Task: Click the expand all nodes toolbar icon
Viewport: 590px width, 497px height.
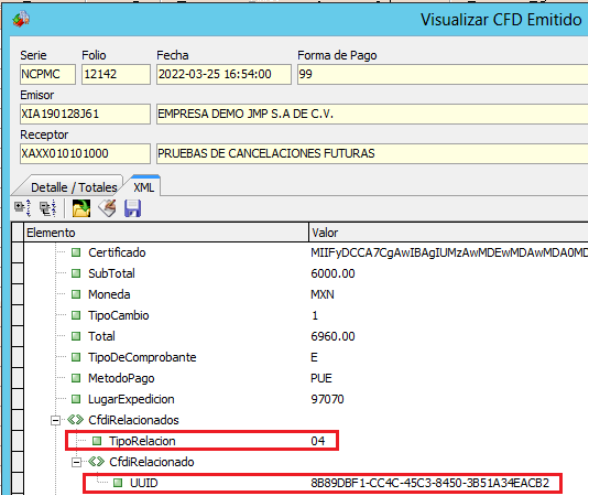Action: (22, 208)
